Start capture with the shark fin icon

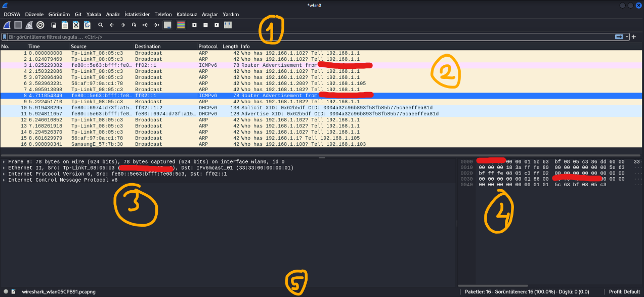7,24
